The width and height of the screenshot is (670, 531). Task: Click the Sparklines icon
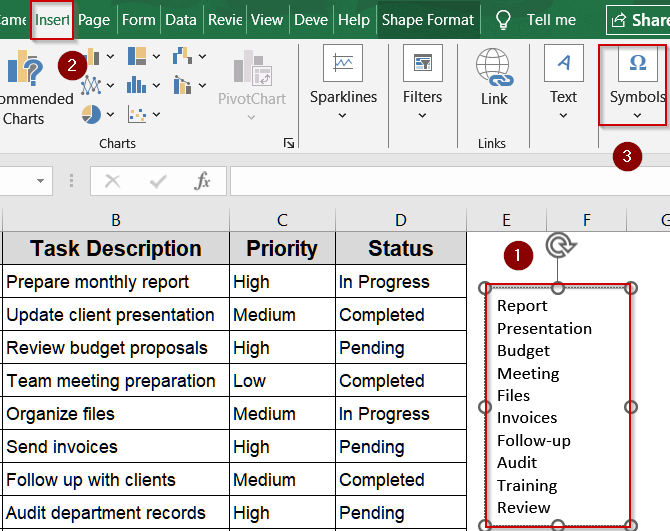pos(343,63)
